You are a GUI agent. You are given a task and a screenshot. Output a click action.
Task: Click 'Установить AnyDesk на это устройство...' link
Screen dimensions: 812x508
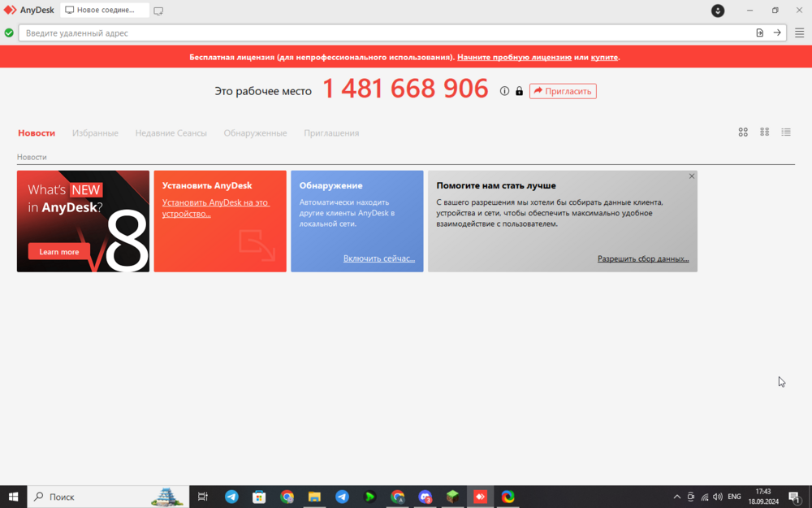click(x=216, y=208)
